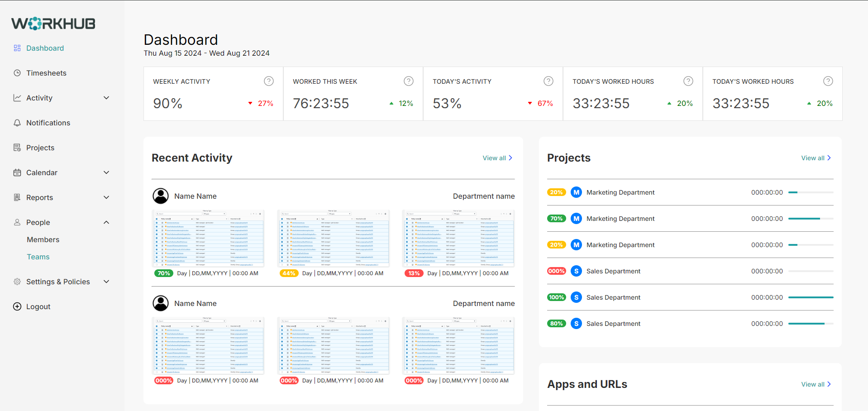Open Projects in the sidebar
Viewport: 868px width, 411px height.
40,148
